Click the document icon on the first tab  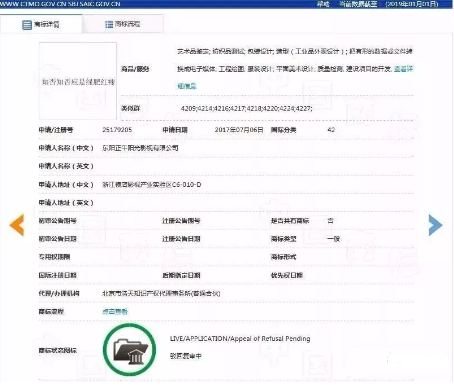(27, 25)
